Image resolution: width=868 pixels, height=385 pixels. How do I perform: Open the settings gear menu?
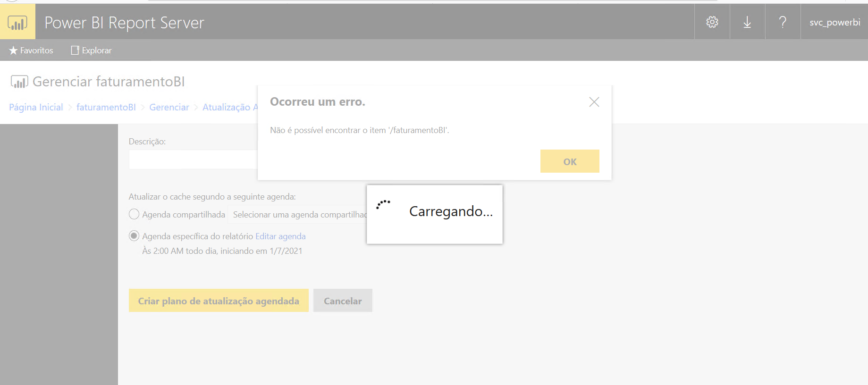tap(712, 22)
